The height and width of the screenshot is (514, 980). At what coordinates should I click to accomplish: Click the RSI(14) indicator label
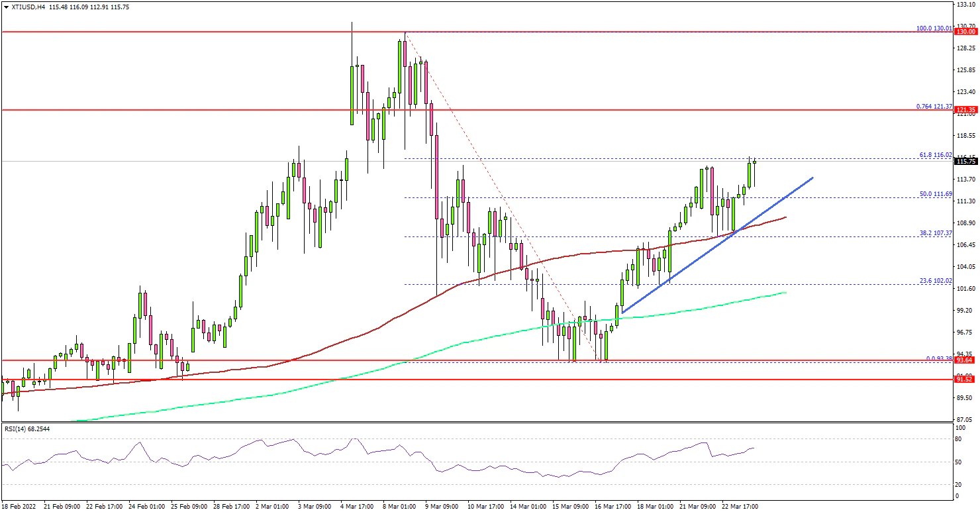pos(28,429)
